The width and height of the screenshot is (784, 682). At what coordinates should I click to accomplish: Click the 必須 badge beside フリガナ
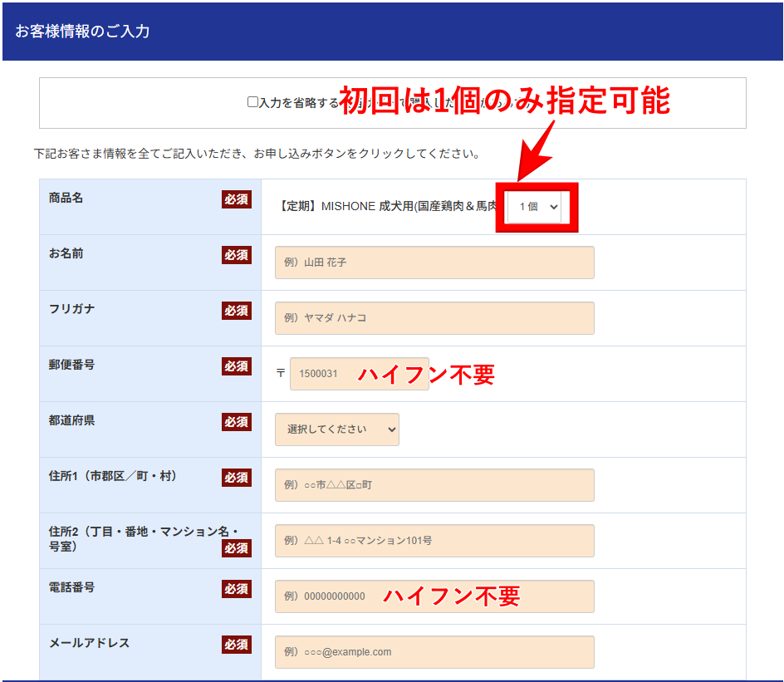[236, 311]
